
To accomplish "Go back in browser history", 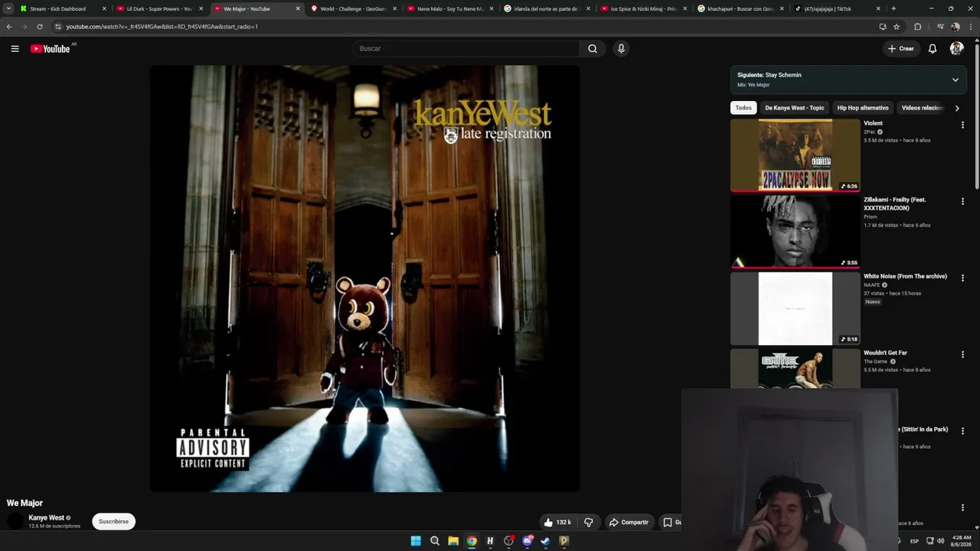I will click(9, 26).
